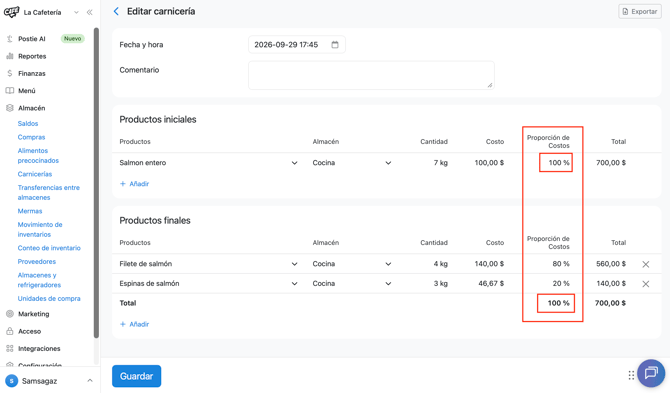
Task: Open the Reportes menu
Action: pyautogui.click(x=32, y=56)
